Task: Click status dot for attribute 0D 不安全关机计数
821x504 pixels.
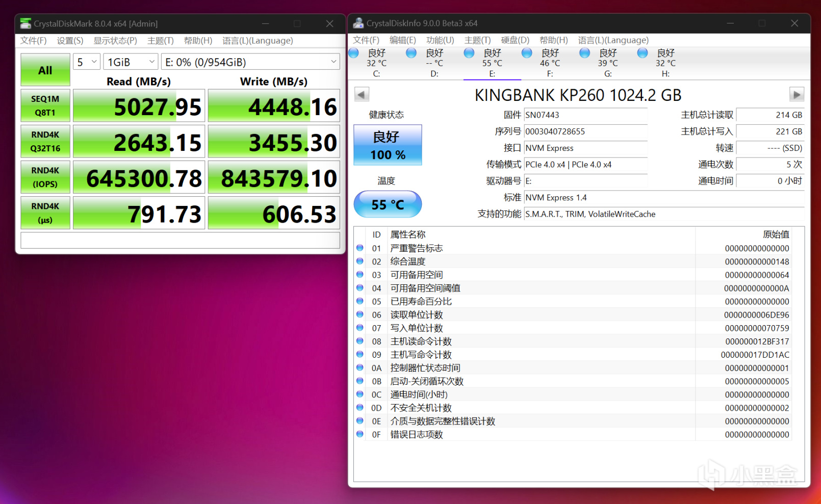Action: [360, 407]
